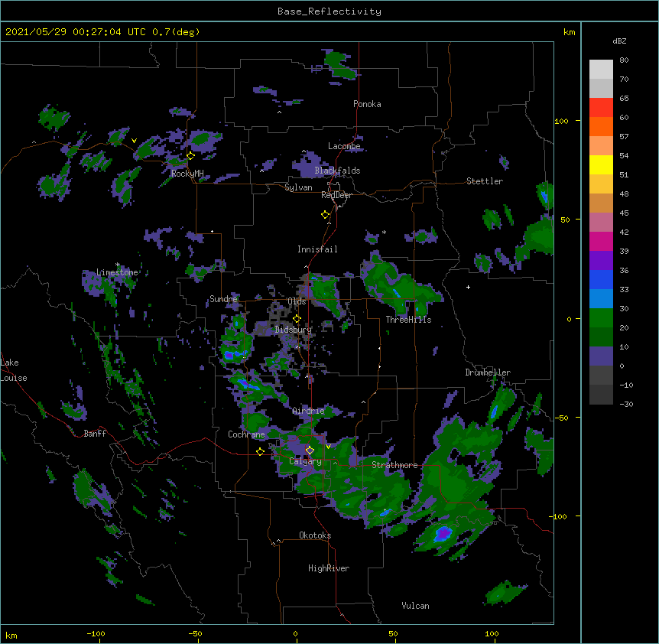
Task: Click the HighRiver town label
Action: click(329, 568)
